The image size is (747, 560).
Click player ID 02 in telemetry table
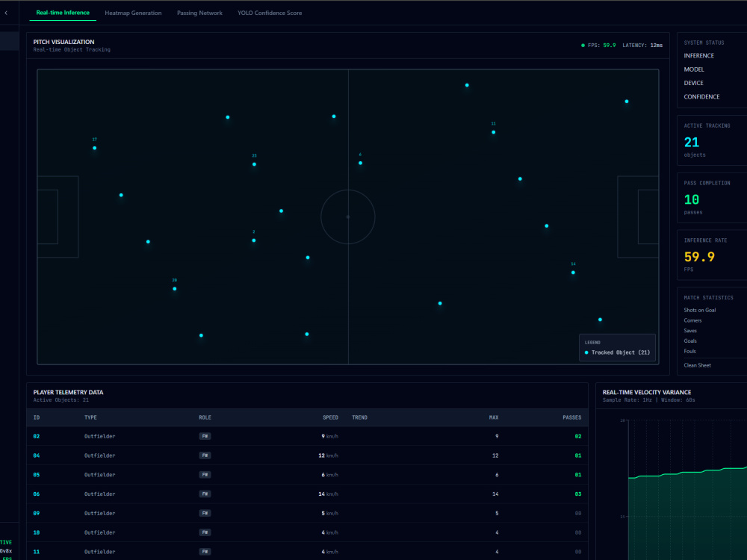click(x=37, y=436)
